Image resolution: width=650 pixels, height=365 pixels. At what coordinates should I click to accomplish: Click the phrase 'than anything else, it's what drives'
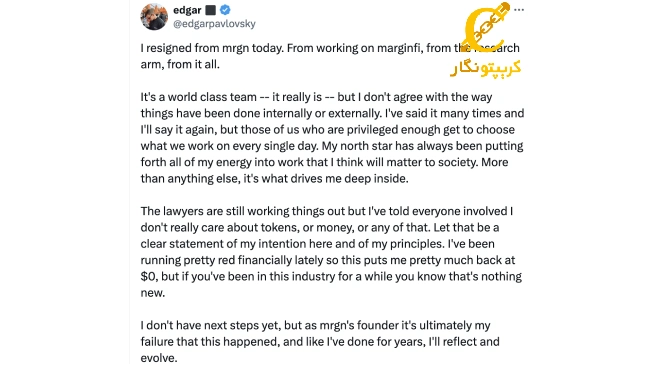point(232,179)
